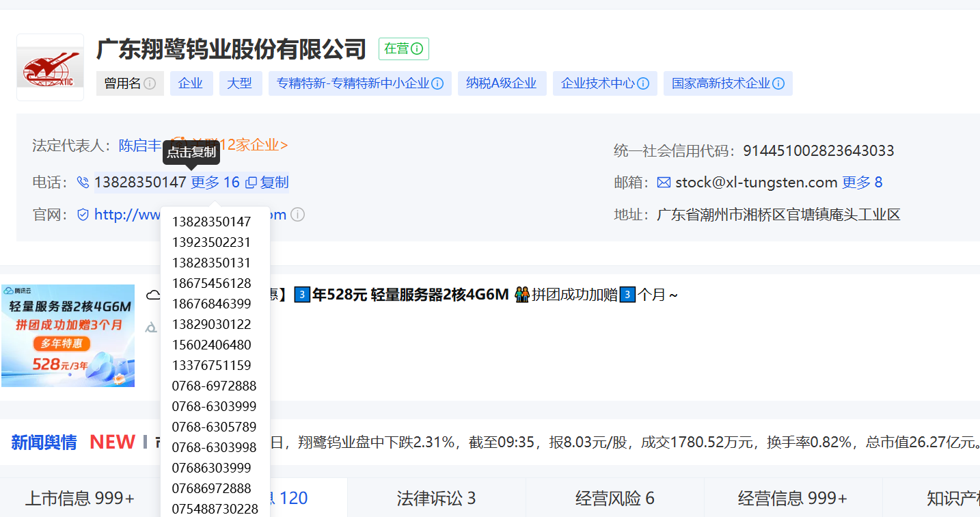Image resolution: width=980 pixels, height=517 pixels.
Task: Switch to the 经营信息 999+ tab
Action: coord(793,498)
